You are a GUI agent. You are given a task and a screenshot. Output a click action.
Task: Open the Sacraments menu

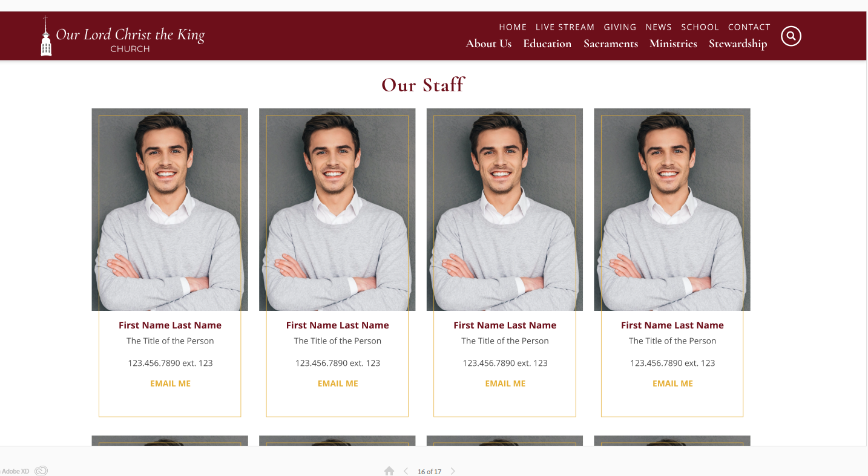click(x=611, y=44)
